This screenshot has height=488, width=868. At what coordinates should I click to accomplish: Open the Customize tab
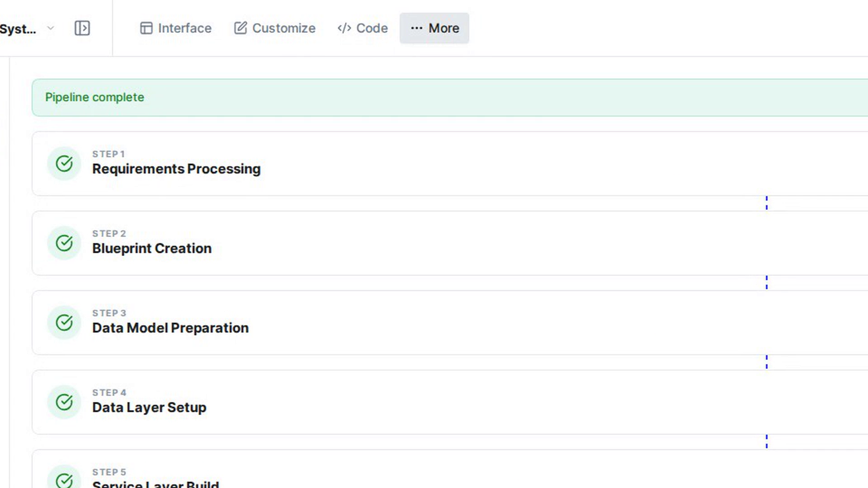274,28
